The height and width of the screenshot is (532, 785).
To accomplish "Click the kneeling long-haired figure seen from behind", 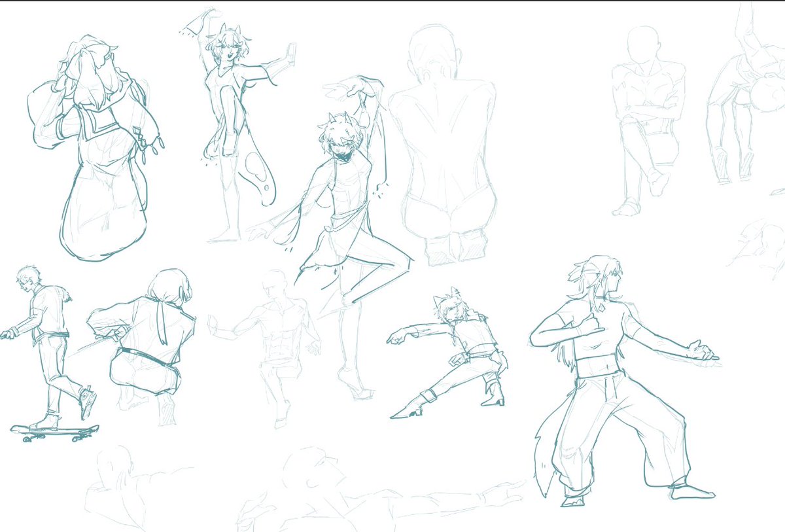I will [95, 147].
